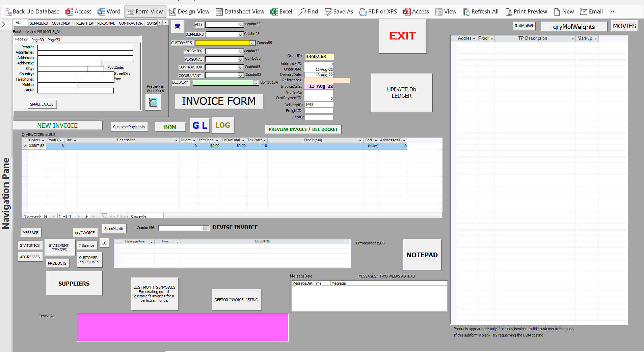Select the SUPPLIERS addresses tab
644x352 pixels.
38,23
